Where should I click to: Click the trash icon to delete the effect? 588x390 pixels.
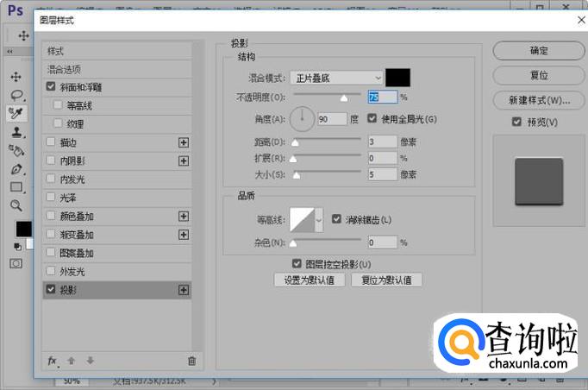(191, 361)
